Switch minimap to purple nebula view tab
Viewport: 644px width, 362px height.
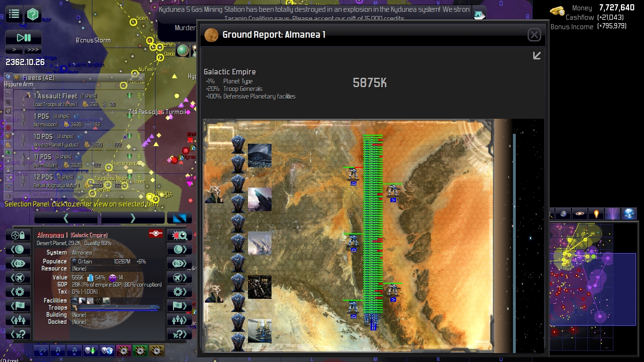point(612,214)
